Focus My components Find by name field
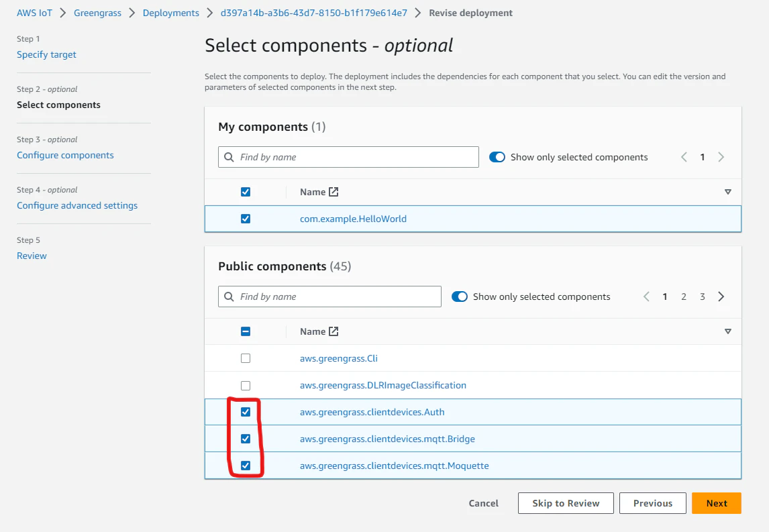The width and height of the screenshot is (769, 532). (348, 157)
